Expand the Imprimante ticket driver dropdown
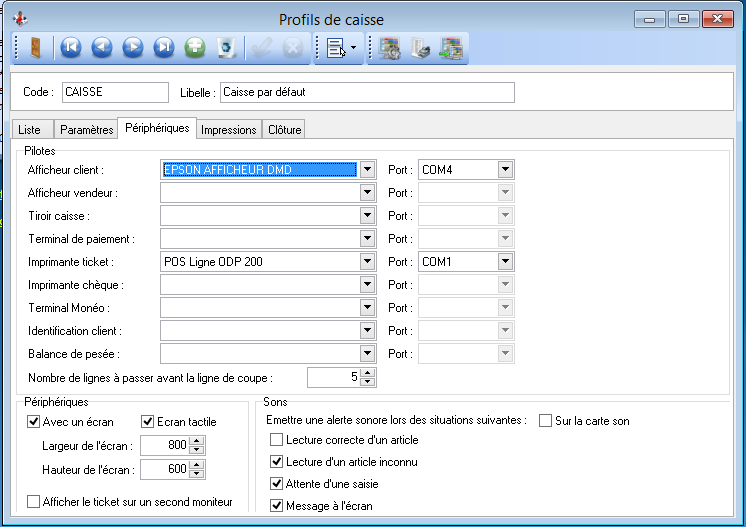The height and width of the screenshot is (527, 746). tap(367, 262)
